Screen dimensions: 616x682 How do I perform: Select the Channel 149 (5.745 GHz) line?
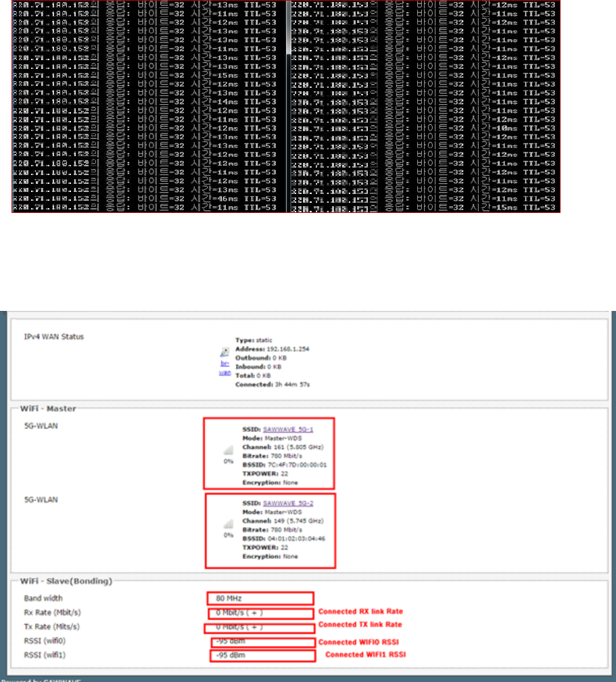point(283,521)
